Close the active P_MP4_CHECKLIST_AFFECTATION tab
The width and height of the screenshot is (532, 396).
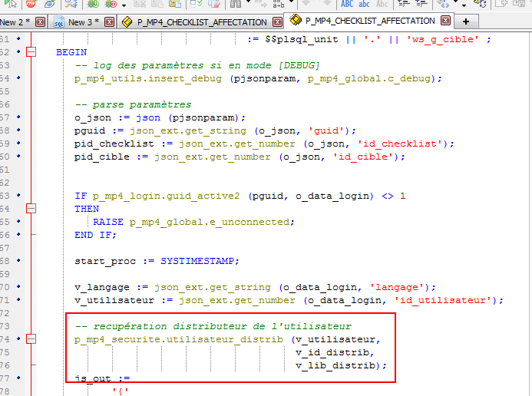tap(444, 21)
